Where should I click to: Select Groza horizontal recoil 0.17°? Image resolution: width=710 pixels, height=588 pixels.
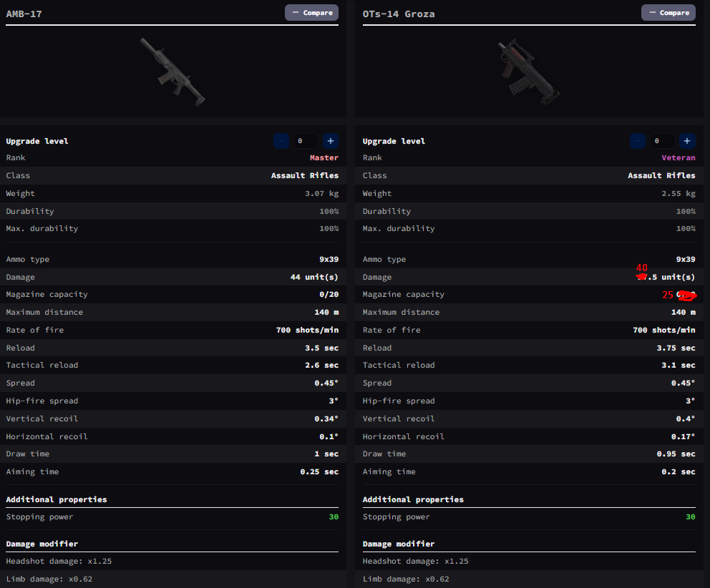pyautogui.click(x=684, y=436)
